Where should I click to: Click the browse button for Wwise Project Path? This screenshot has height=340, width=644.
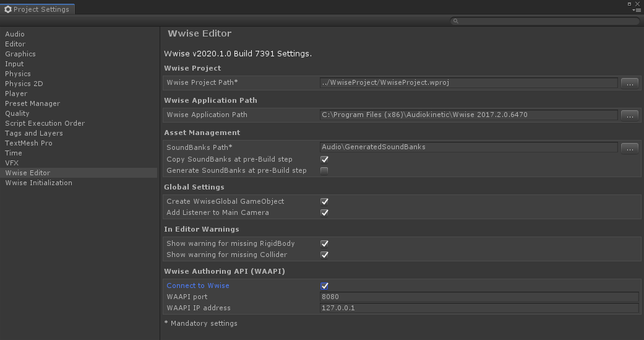[629, 83]
